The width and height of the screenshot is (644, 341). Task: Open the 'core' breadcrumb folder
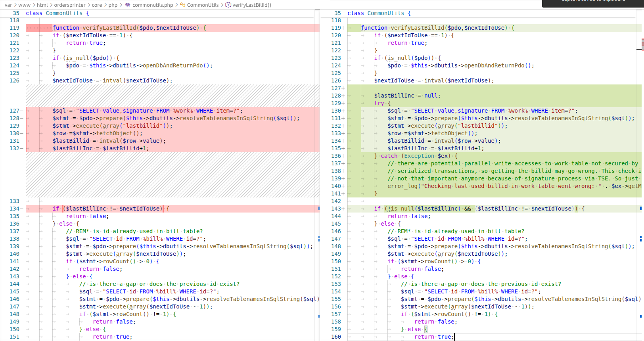click(x=97, y=5)
